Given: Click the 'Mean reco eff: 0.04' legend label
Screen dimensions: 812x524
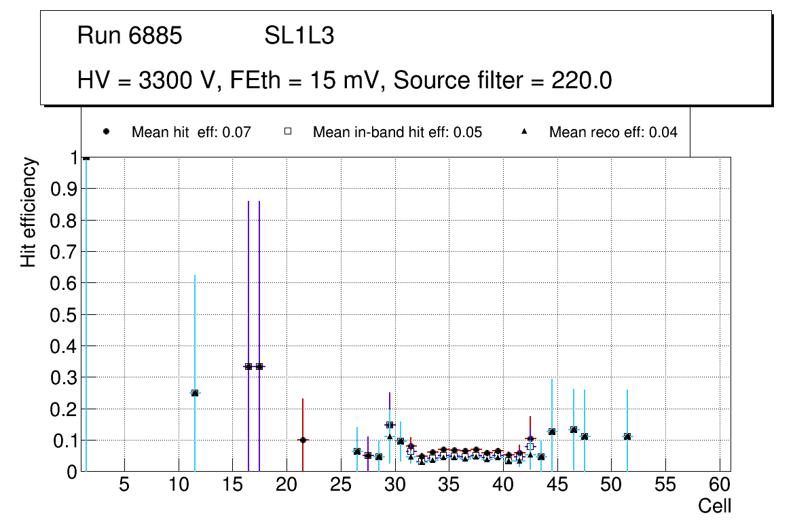Looking at the screenshot, I should [613, 132].
